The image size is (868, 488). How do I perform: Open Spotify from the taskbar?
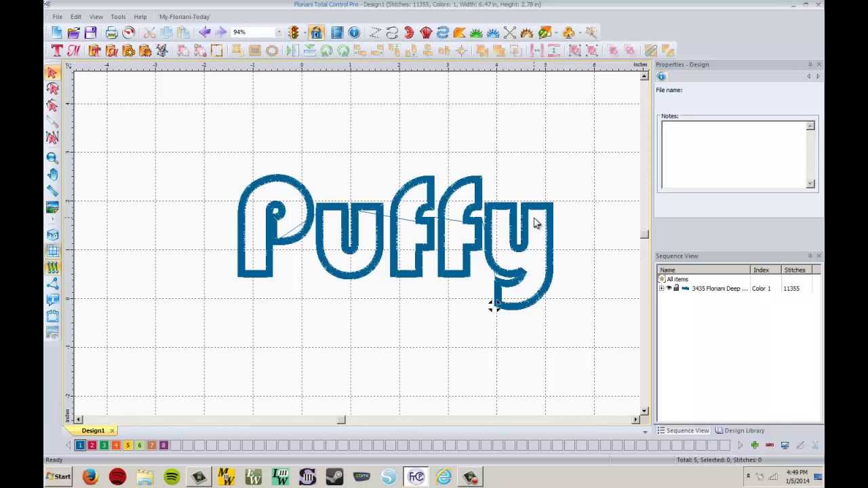[x=172, y=476]
